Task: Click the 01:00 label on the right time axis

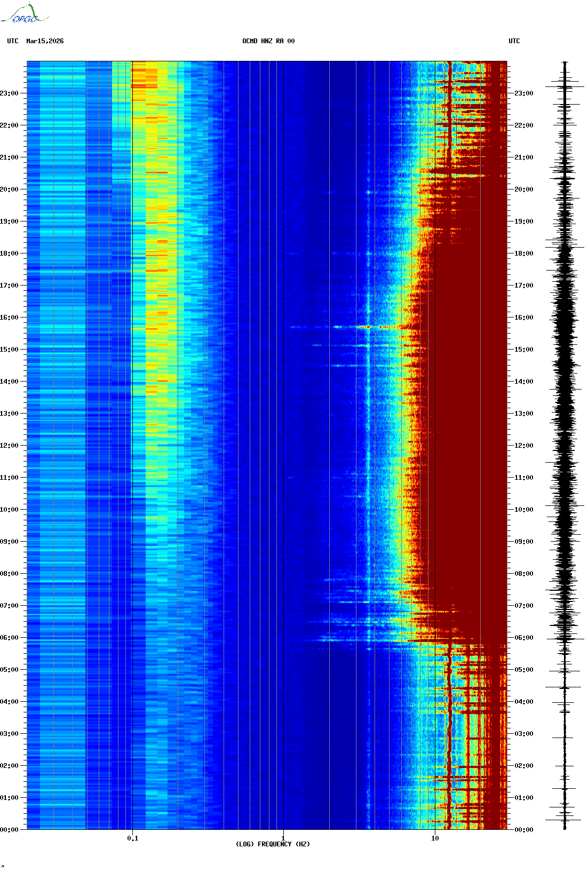Action: tap(524, 798)
